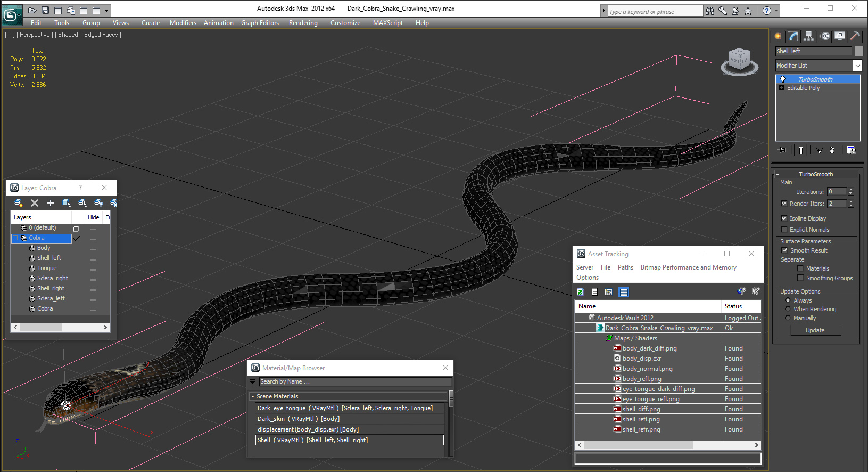Click the Help question mark icon
868x472 pixels.
coord(766,11)
